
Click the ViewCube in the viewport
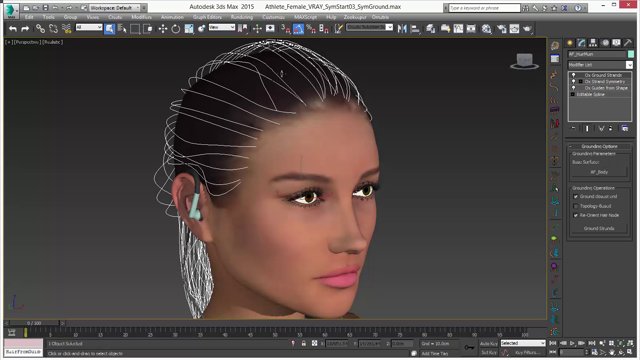524,61
